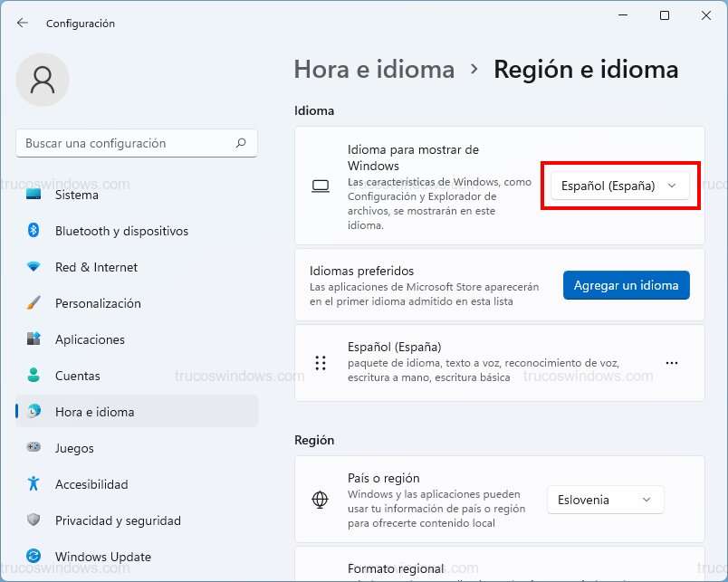The width and height of the screenshot is (728, 582).
Task: Click the drag handle beside Español (España)
Action: [x=320, y=362]
